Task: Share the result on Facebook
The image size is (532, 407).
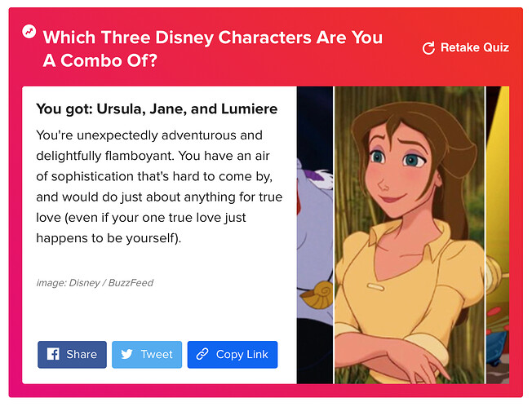Action: [x=72, y=355]
